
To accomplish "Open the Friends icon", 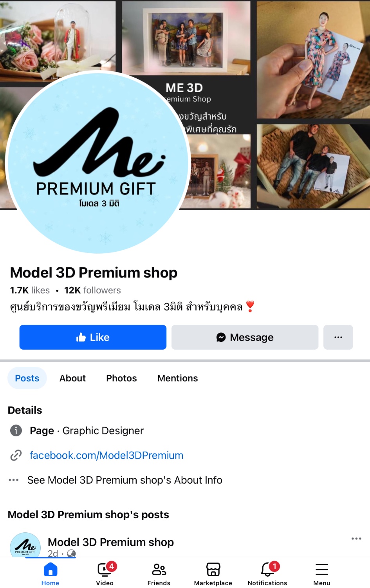I will click(x=159, y=569).
